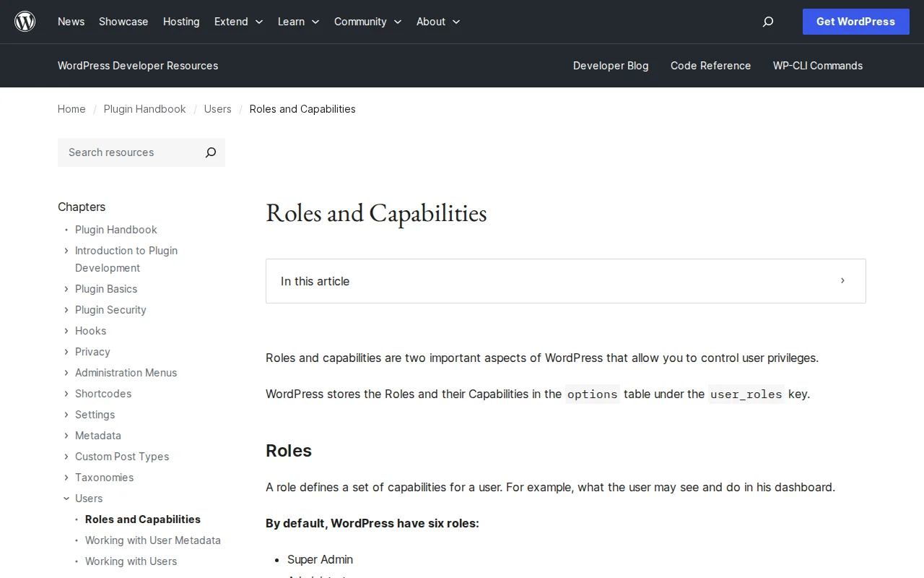Image resolution: width=924 pixels, height=578 pixels.
Task: Open the search icon in the header
Action: pyautogui.click(x=767, y=22)
